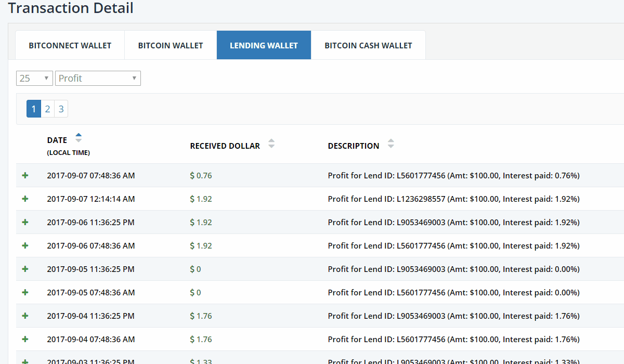Expand the 2017-09-06 07:48:36 AM row plus icon

click(25, 246)
